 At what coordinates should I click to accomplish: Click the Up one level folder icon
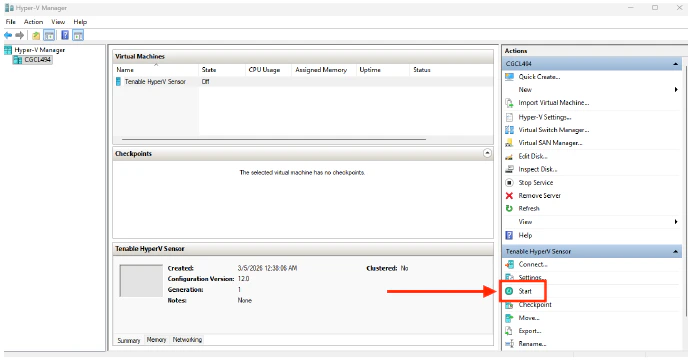click(x=36, y=35)
